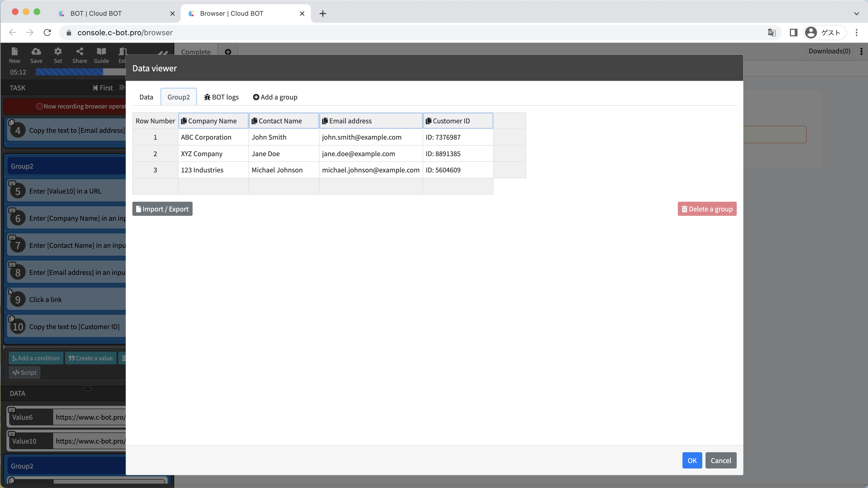Click the Import / Export button
This screenshot has width=868, height=488.
[x=162, y=209]
